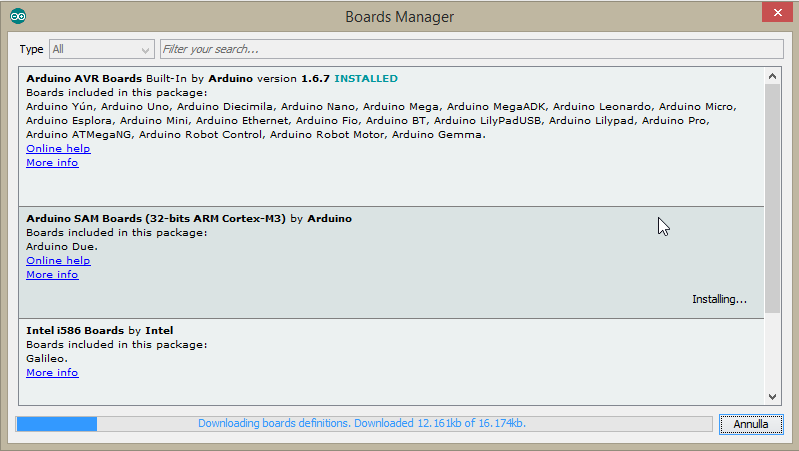
Task: Select the Arduino SAM Boards entry title
Action: click(x=156, y=219)
